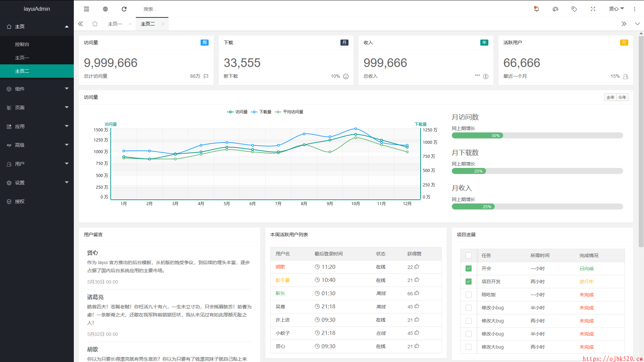The height and width of the screenshot is (362, 644).
Task: Click the dollar icon on 收入 card
Action: coord(486,76)
